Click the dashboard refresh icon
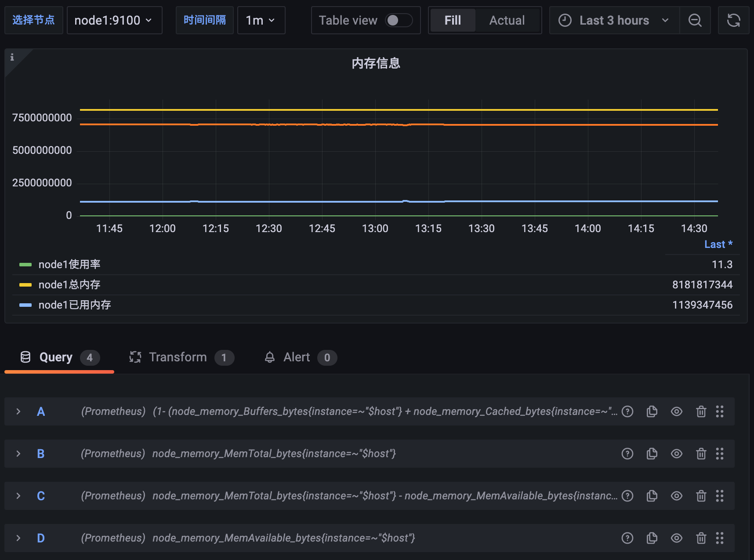 coord(733,20)
